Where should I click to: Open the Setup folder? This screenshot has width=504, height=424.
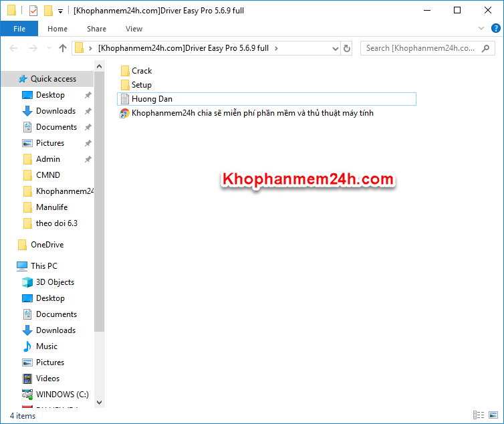[x=141, y=85]
